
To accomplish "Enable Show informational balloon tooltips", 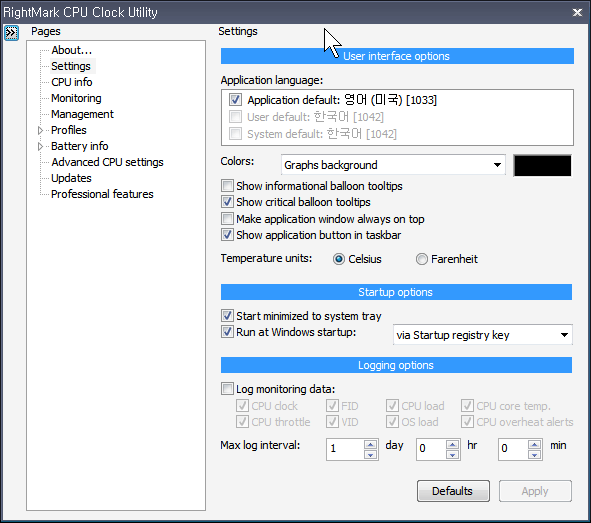I will pyautogui.click(x=227, y=186).
